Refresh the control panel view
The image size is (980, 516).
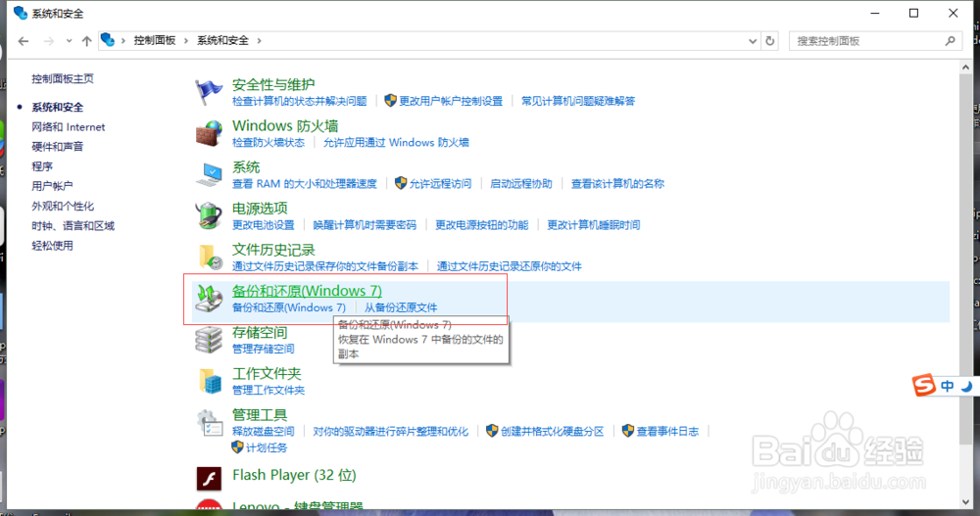[x=770, y=41]
